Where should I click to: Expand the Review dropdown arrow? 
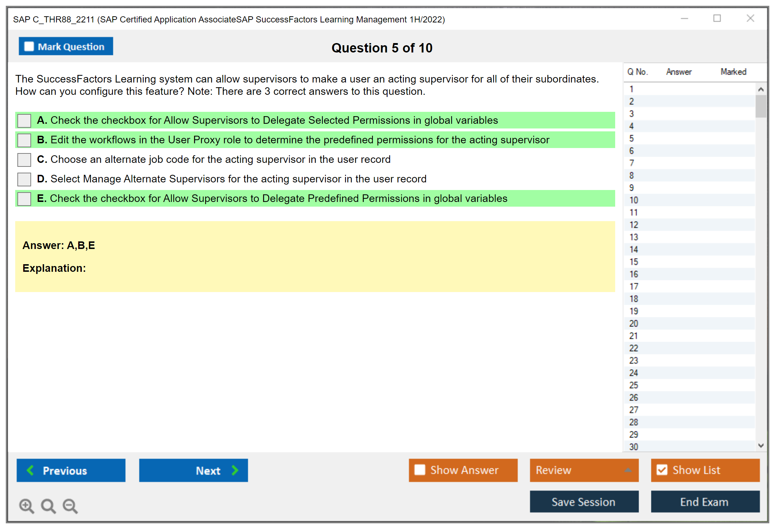(x=628, y=470)
